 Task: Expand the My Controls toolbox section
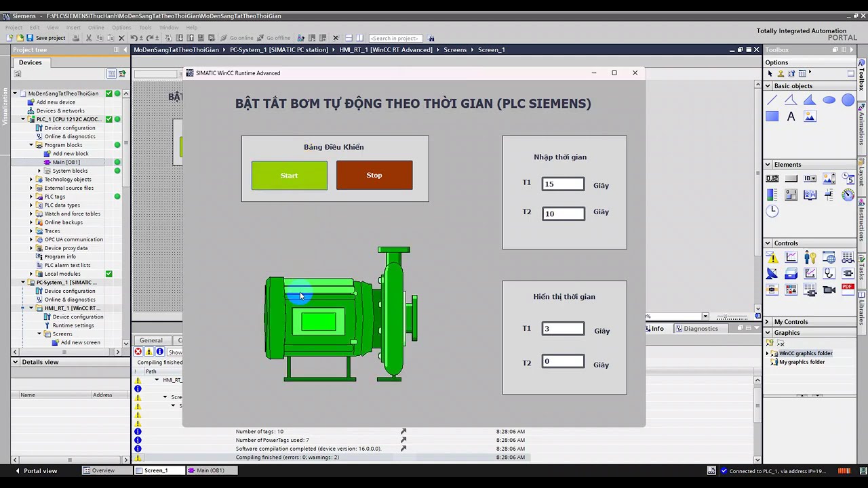(768, 322)
